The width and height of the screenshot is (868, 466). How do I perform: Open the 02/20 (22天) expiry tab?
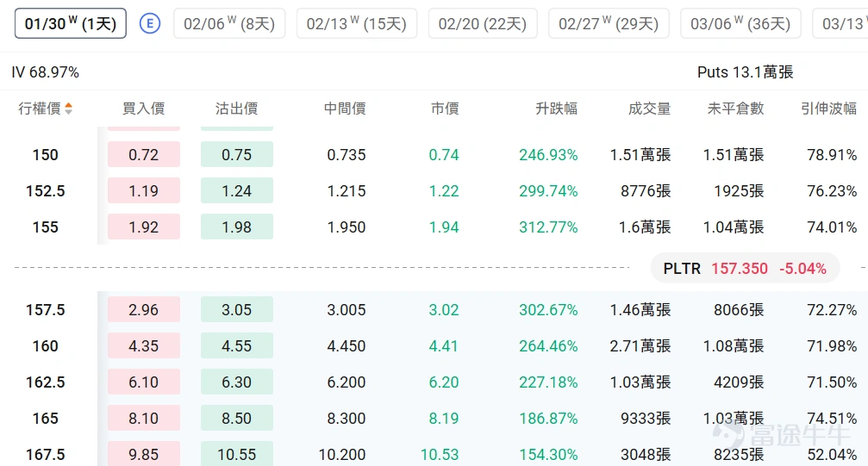pos(483,24)
